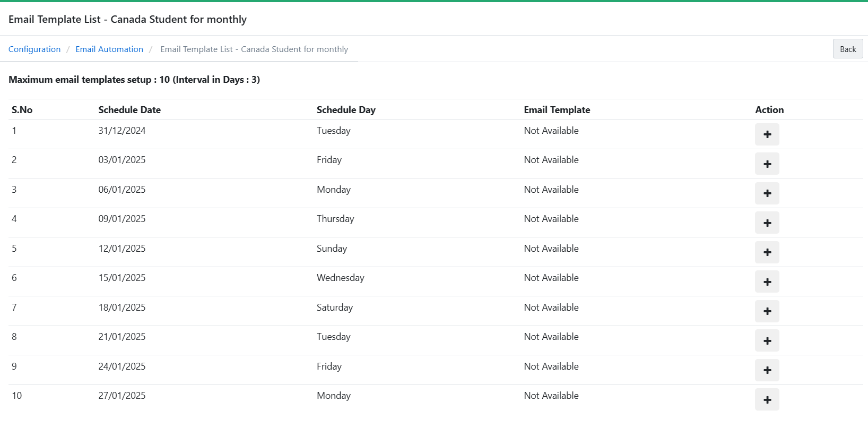This screenshot has height=427, width=868.
Task: Add template for 03/01/2025 schedule
Action: point(767,164)
